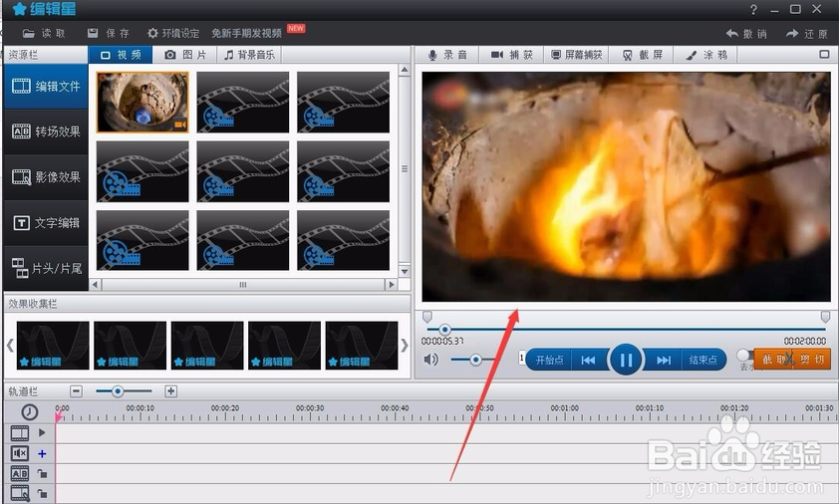Select 影像效果 in the sidebar

[x=46, y=177]
